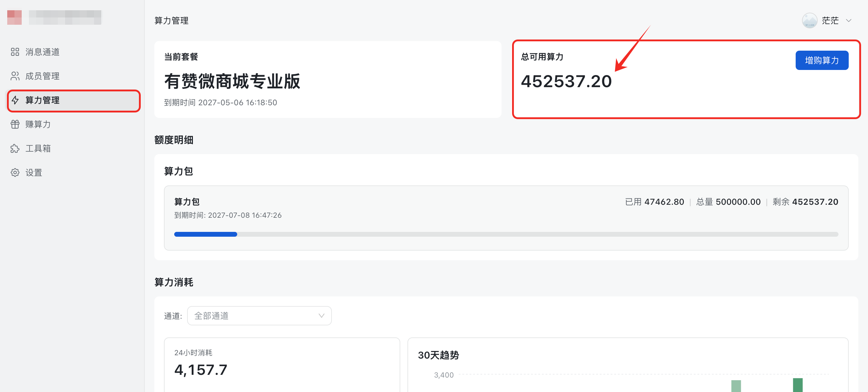Click the plan name 有赞微商城专业版
Viewport: 868px width, 392px height.
[232, 82]
